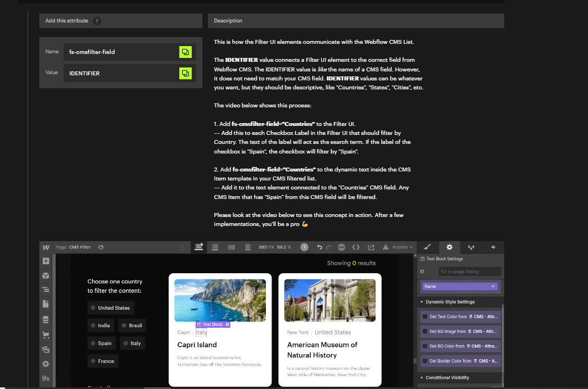Select the Brazil filter radio
The height and width of the screenshot is (389, 588).
pyautogui.click(x=124, y=325)
